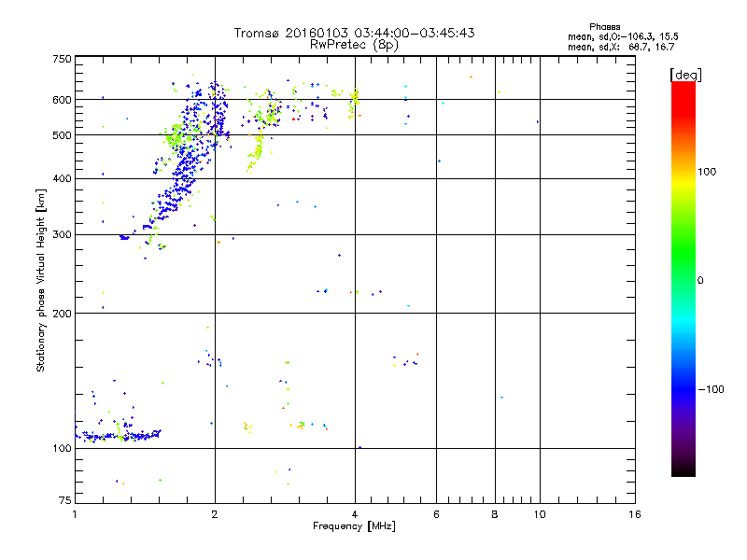The image size is (747, 560).
Task: Click the frequency axis label "16"
Action: pos(635,514)
